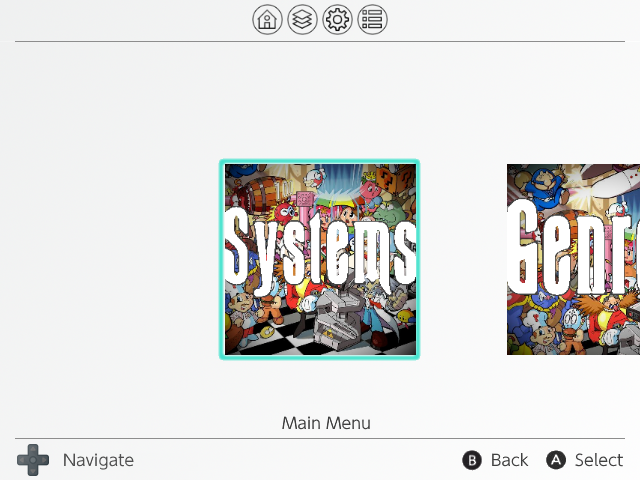Screen dimensions: 640x480
Task: Click the Navigate hint text
Action: [x=98, y=460]
